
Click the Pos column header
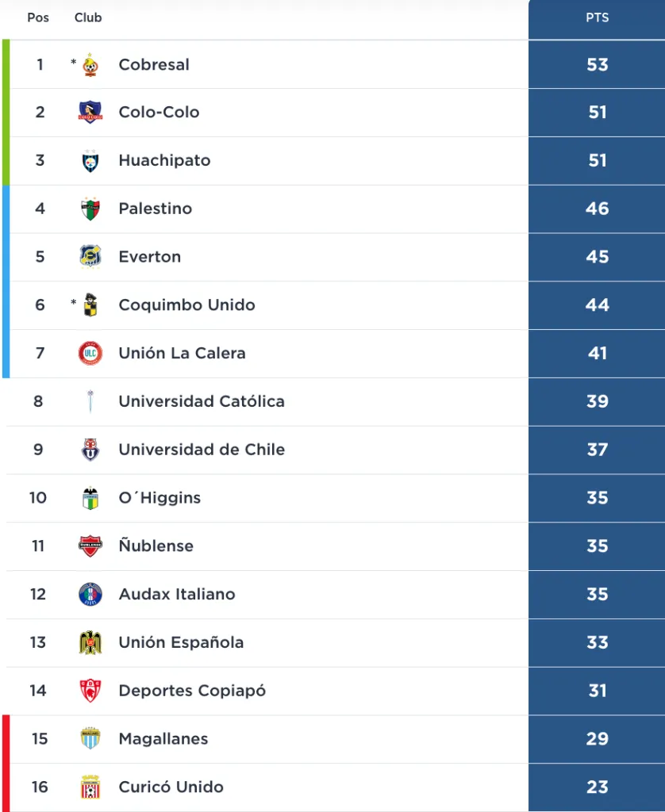tap(38, 17)
